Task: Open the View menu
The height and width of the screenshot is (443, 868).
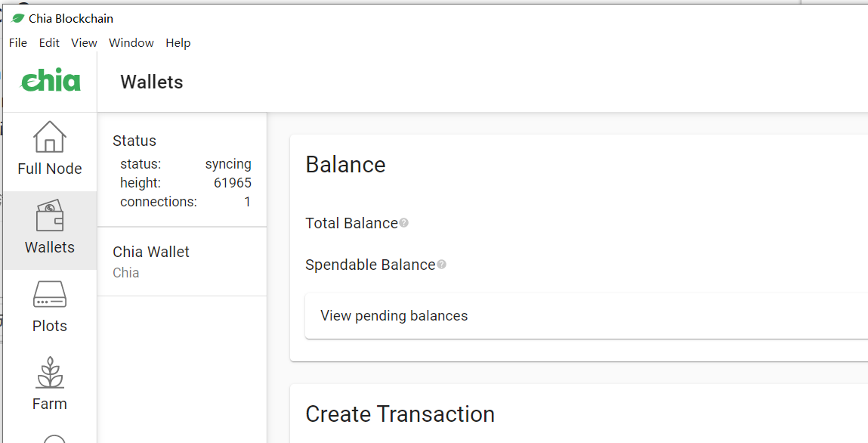Action: coord(84,43)
